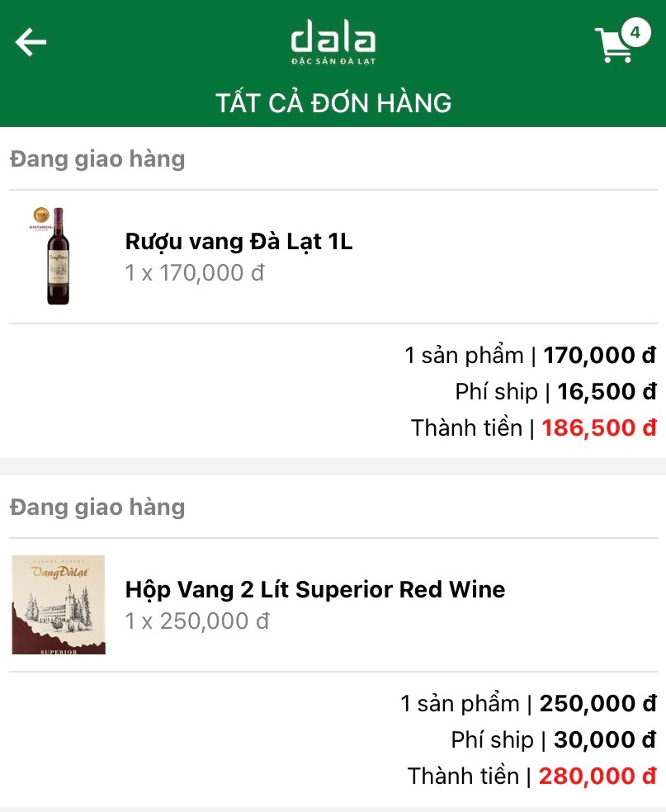Viewport: 666px width, 812px height.
Task: Tap the 186,500 đ order total
Action: [598, 428]
